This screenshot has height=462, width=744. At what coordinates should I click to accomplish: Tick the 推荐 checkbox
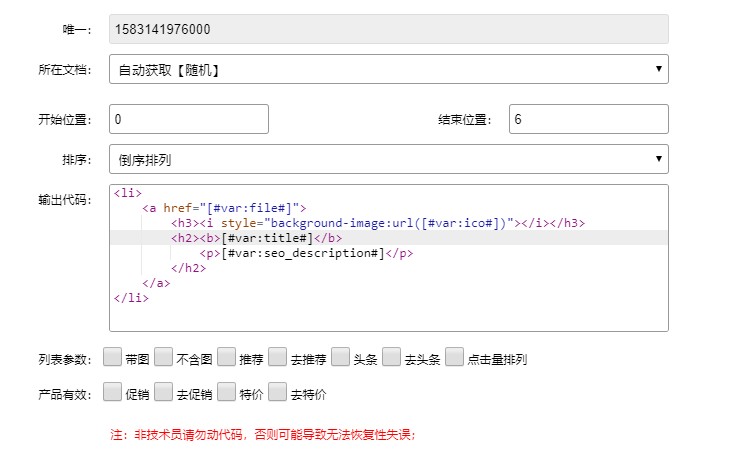[x=226, y=357]
